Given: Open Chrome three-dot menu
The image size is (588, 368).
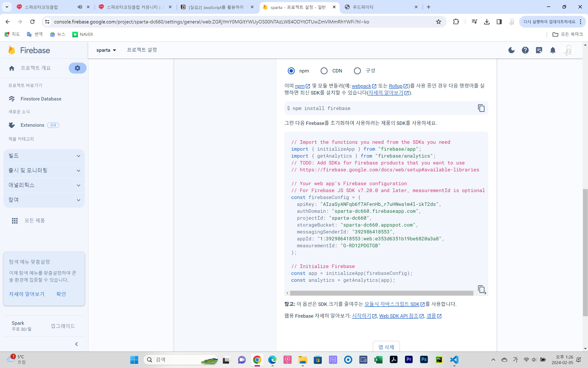Looking at the screenshot, I should pyautogui.click(x=580, y=22).
